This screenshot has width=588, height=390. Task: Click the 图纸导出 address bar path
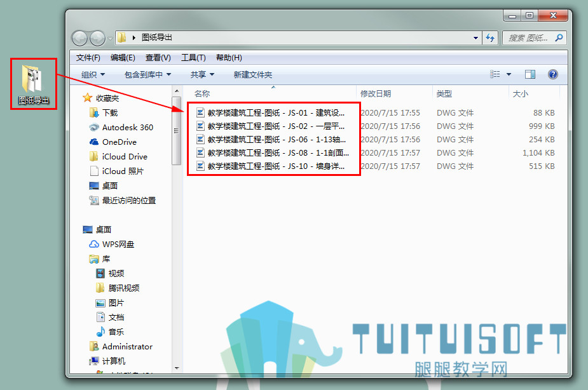[x=157, y=37]
